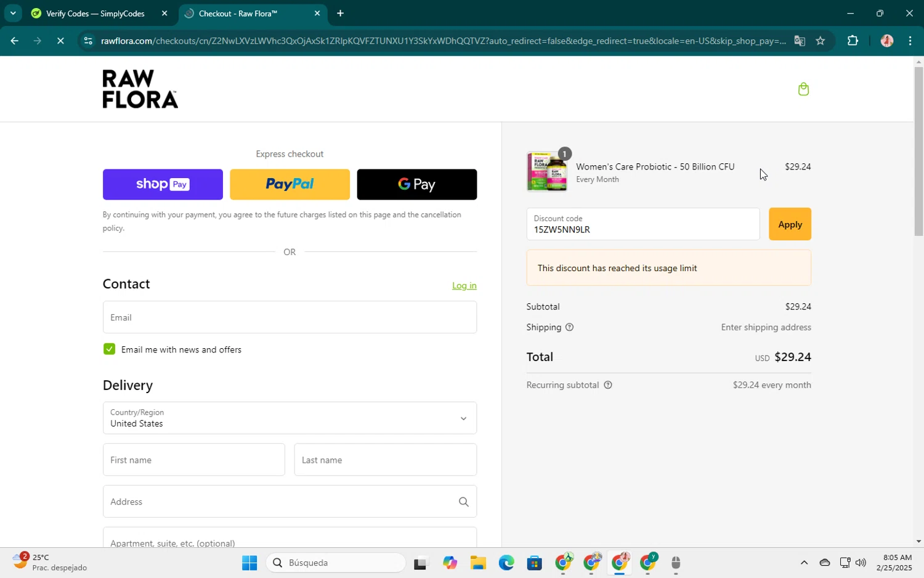
Task: Click the Recurring subtotal info icon
Action: (x=608, y=385)
